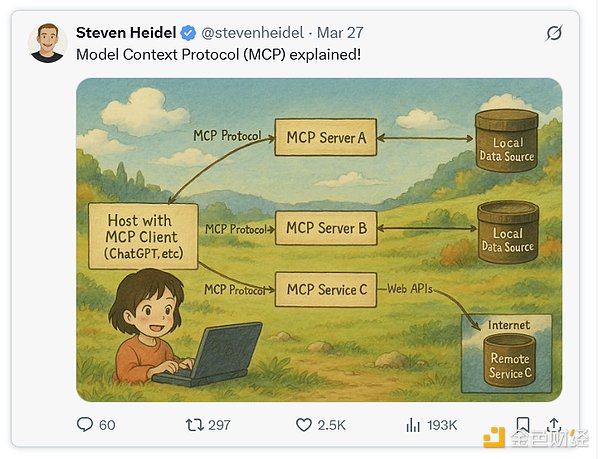Click the 193K views count
The width and height of the screenshot is (600, 459).
443,425
